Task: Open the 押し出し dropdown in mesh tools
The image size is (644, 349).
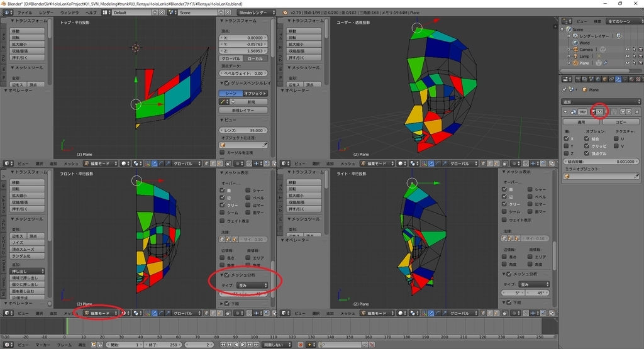Action: coord(27,272)
